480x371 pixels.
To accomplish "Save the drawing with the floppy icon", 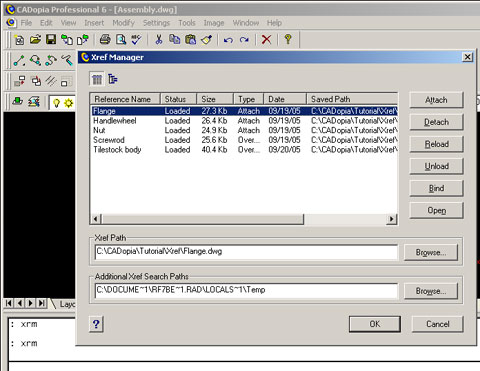I will 51,40.
